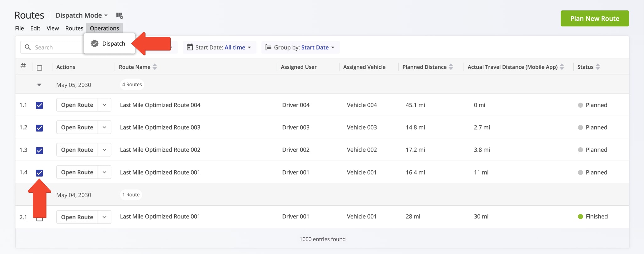Screen dimensions: 644x254
Task: Expand Open Route options for Route 004
Action: click(x=104, y=105)
